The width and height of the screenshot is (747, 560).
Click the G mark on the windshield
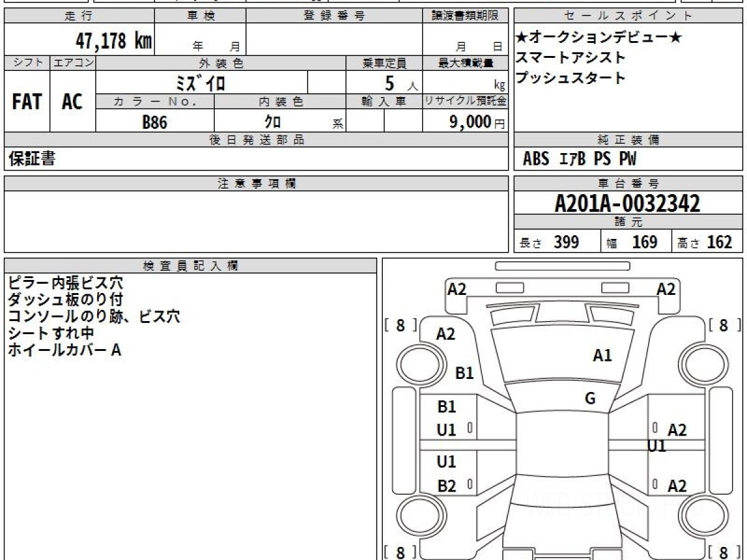tap(590, 399)
